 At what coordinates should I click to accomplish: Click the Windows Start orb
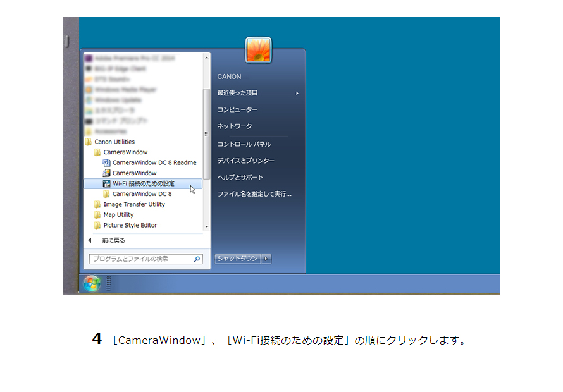coord(92,283)
